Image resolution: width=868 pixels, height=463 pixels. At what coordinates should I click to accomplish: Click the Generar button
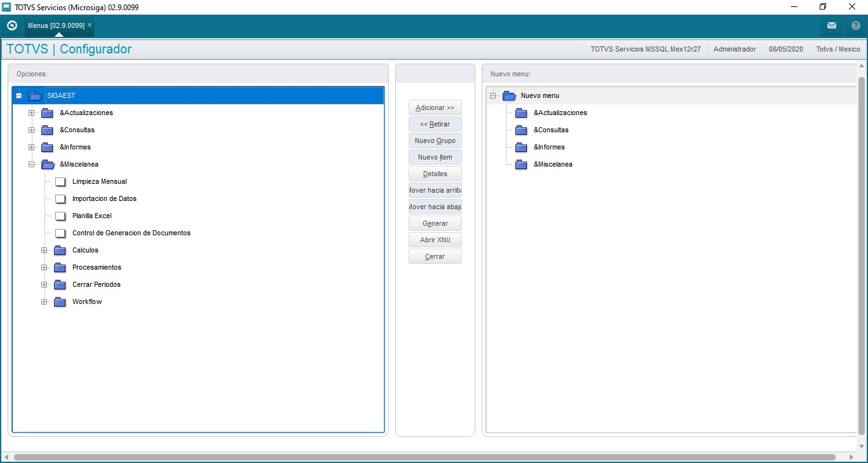click(435, 223)
